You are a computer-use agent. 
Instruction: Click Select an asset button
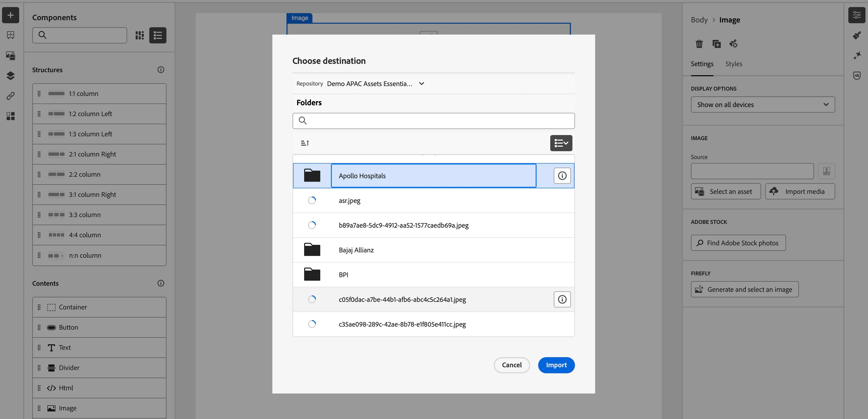(726, 192)
